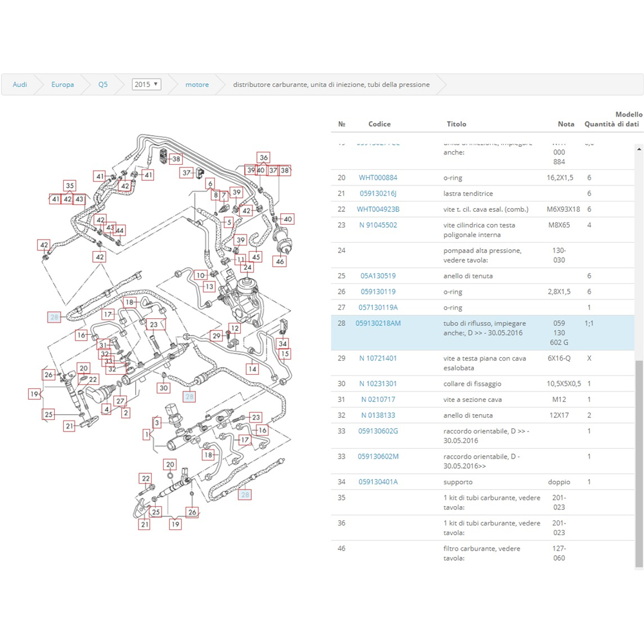The width and height of the screenshot is (644, 644).
Task: Open part code N 0210717
Action: [x=378, y=399]
